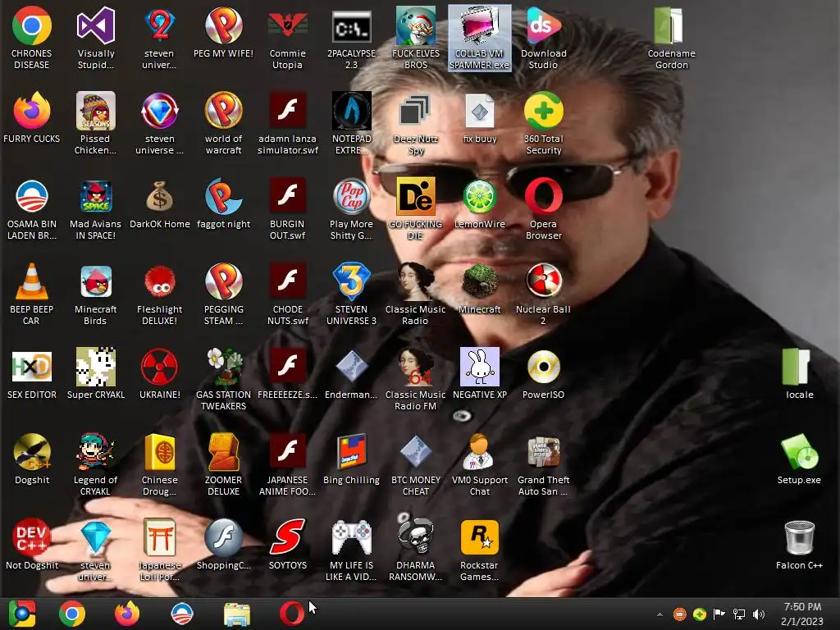Open the UKRAINE! radiation symbol icon

point(160,367)
